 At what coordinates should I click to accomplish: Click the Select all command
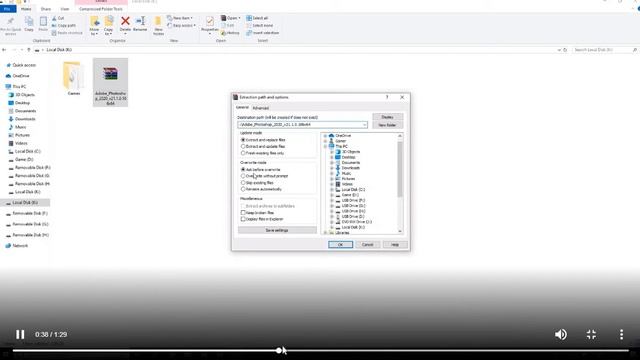[x=257, y=18]
